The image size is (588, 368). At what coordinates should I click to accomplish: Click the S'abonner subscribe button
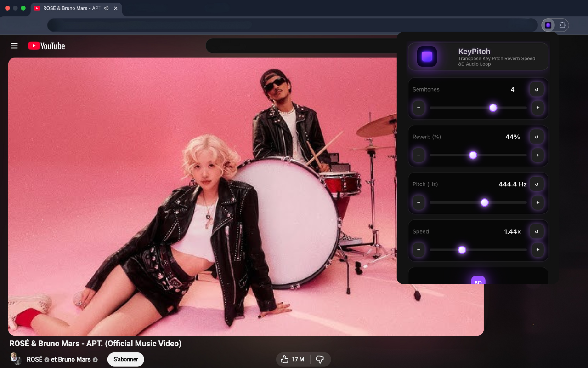pos(125,359)
